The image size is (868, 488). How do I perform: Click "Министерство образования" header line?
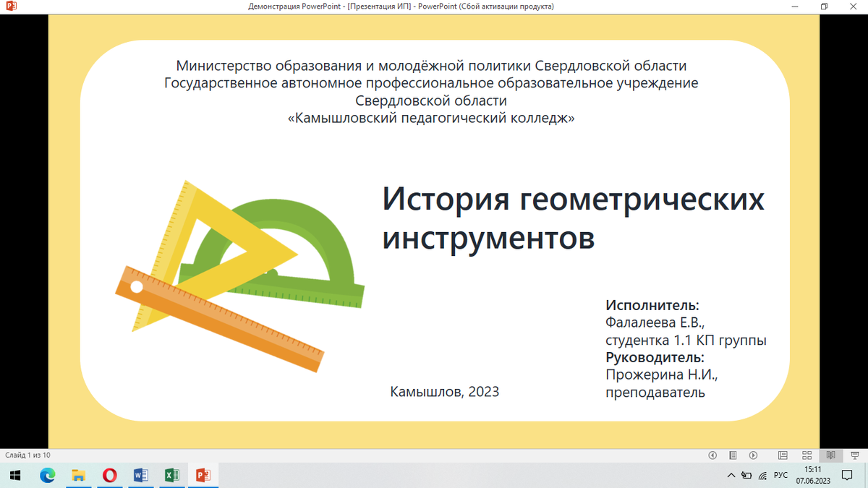[431, 66]
